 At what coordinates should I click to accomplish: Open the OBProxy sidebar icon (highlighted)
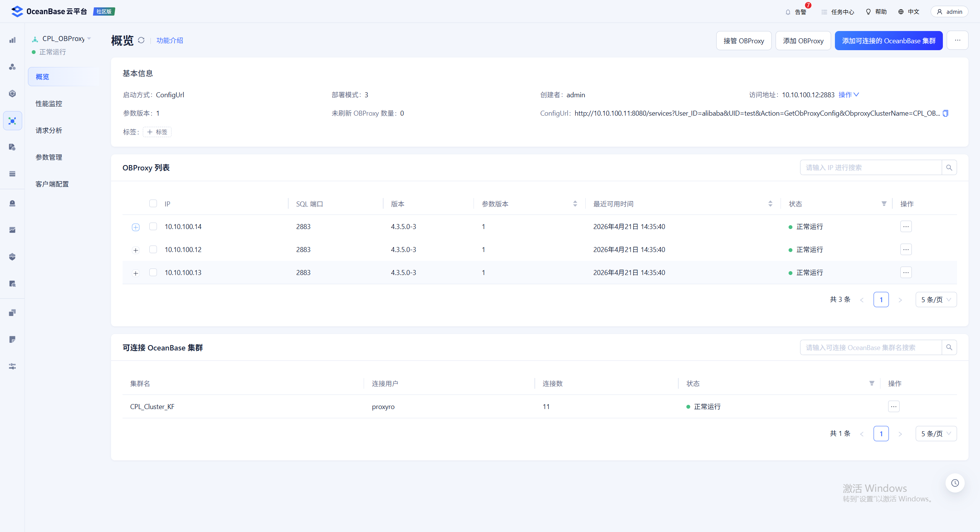point(12,121)
